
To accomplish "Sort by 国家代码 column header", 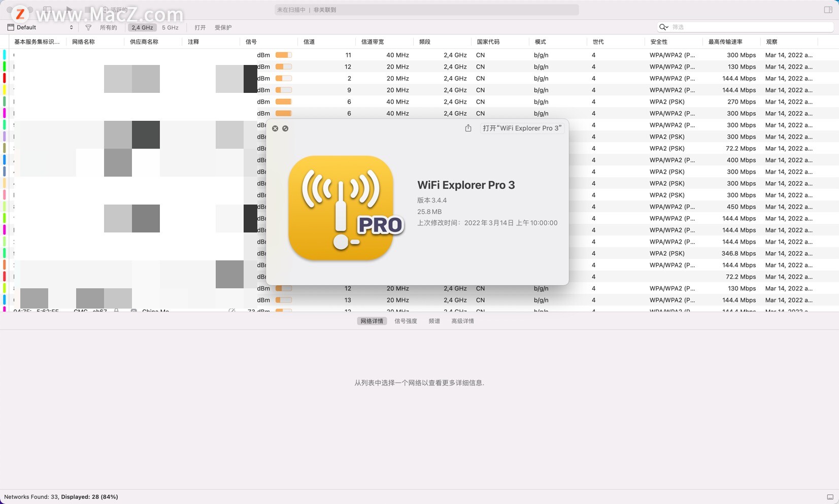I will 488,42.
